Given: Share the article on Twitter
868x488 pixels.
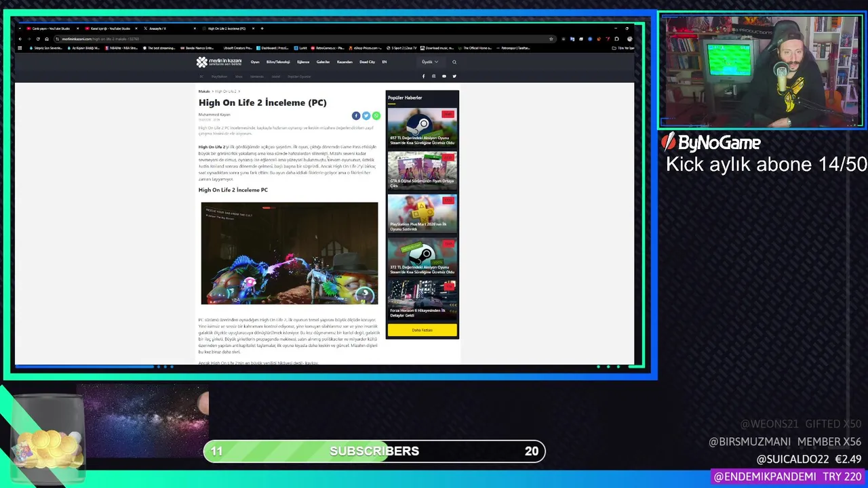Looking at the screenshot, I should 366,116.
